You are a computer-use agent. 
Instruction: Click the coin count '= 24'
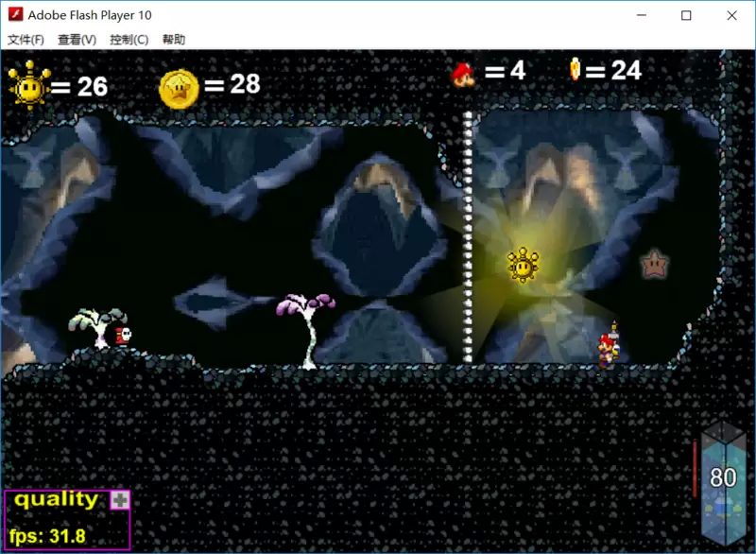pos(613,70)
